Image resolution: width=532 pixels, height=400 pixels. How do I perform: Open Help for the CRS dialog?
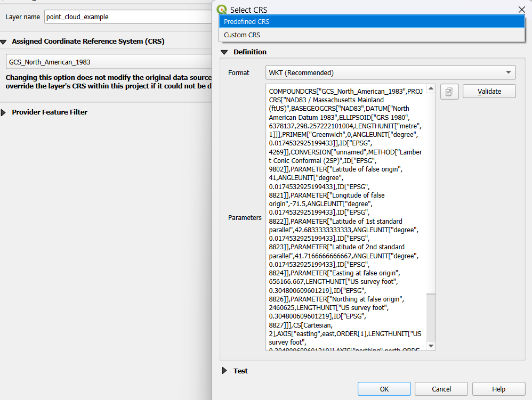(498, 389)
